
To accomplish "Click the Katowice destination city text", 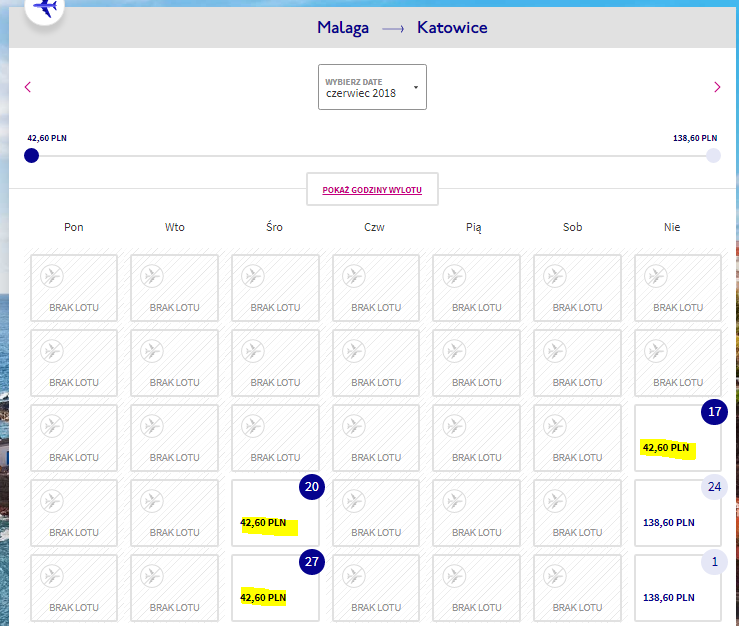I will coord(452,27).
